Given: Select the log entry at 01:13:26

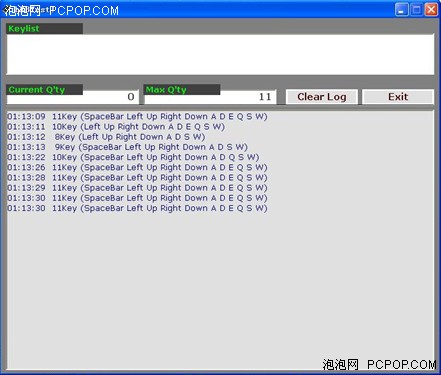Looking at the screenshot, I should click(x=137, y=168).
